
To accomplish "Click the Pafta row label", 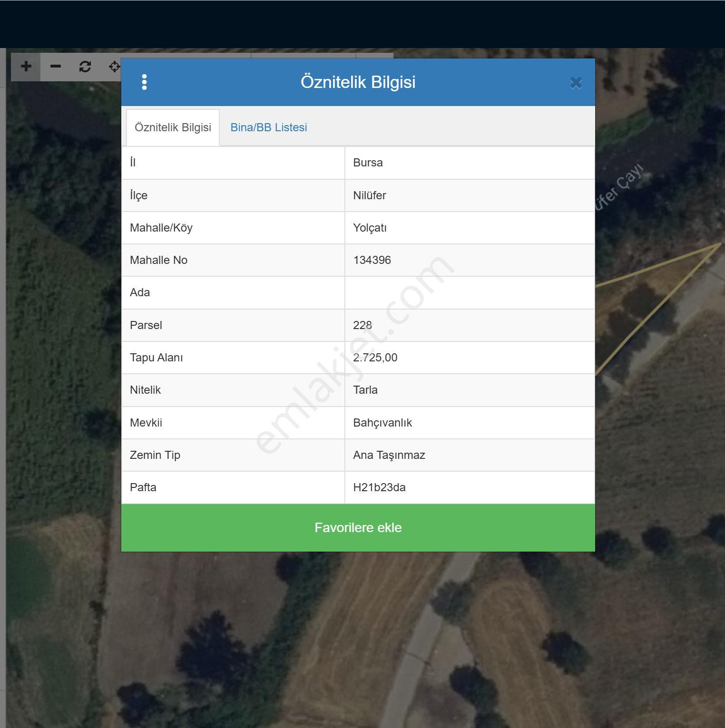I will [x=143, y=487].
